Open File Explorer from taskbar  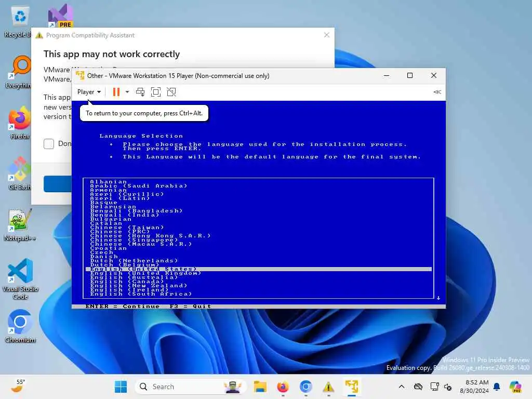(260, 387)
